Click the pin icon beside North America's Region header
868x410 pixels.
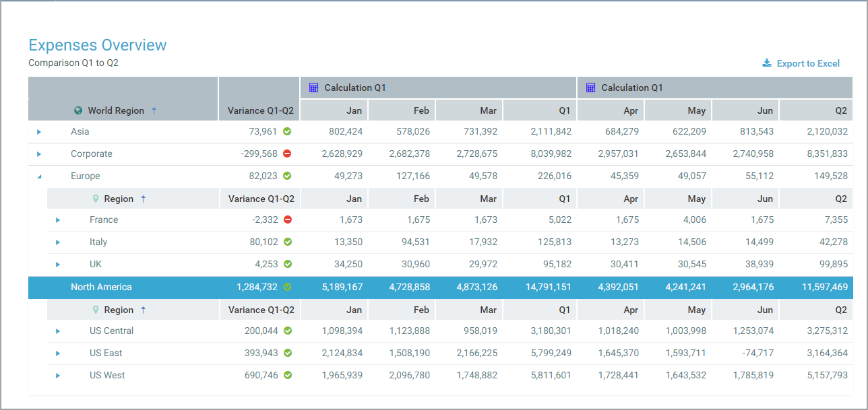coord(94,310)
